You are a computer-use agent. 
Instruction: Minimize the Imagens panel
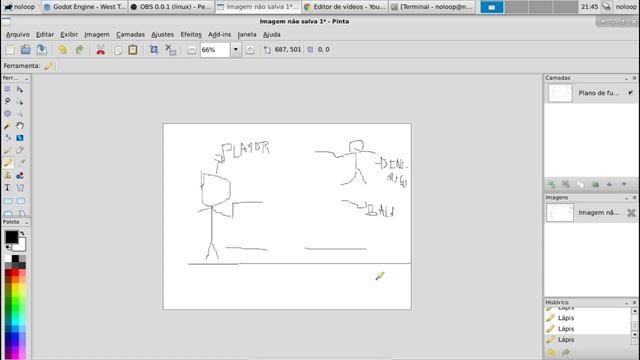coord(627,198)
